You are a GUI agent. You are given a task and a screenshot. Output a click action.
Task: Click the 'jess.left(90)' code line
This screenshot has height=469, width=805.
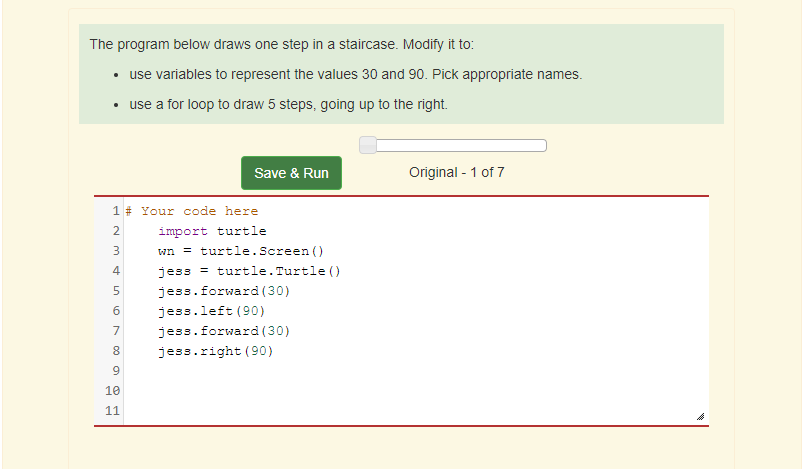point(212,311)
